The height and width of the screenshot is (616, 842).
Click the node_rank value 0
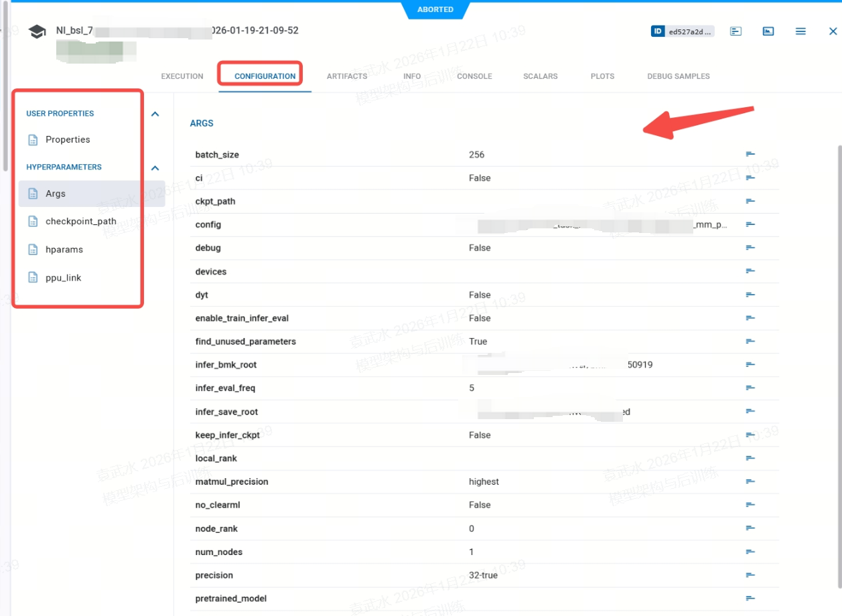[472, 528]
